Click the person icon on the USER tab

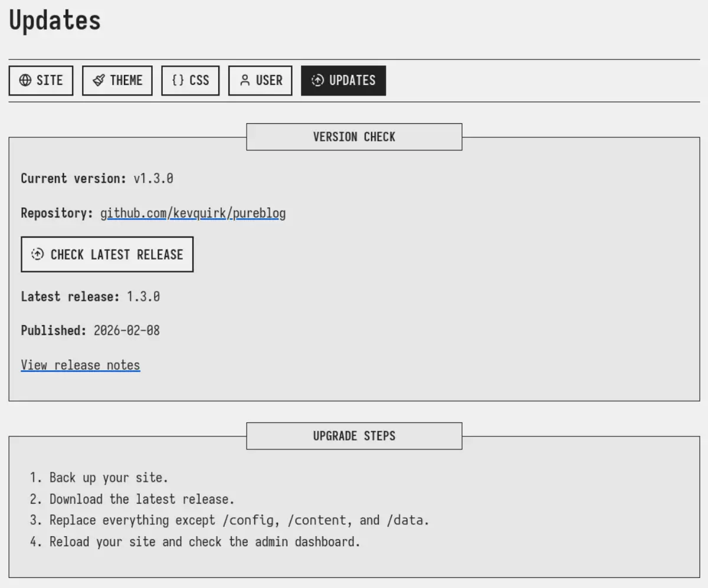[x=245, y=80]
